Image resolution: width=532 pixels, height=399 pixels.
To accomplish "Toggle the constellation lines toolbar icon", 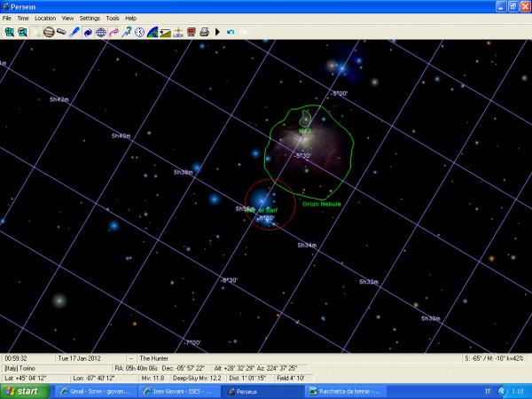I will pyautogui.click(x=113, y=32).
